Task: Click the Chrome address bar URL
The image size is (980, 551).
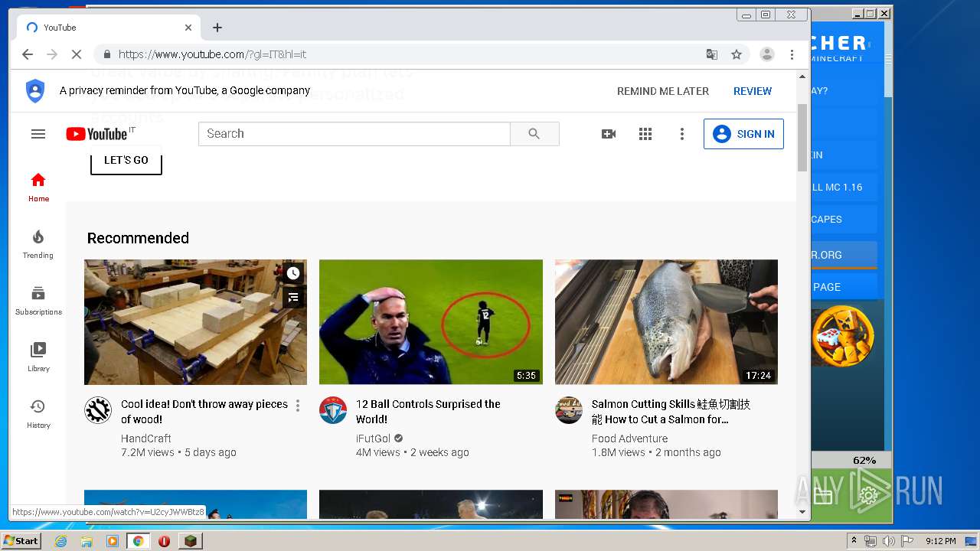Action: tap(213, 54)
